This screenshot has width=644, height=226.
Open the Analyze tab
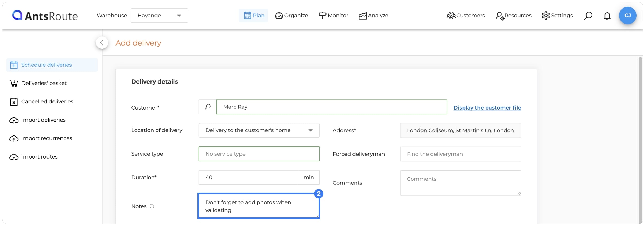click(374, 16)
